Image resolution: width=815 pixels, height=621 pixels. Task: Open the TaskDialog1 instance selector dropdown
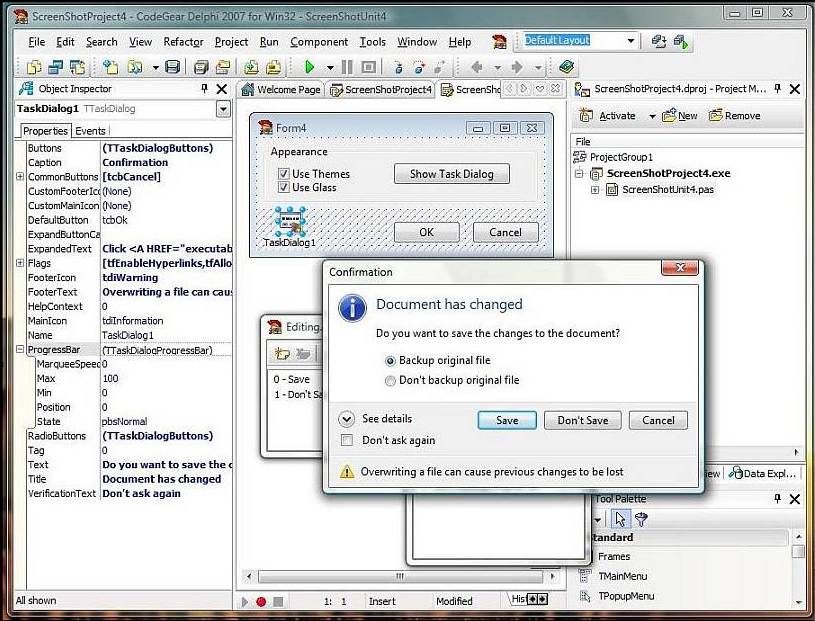point(223,109)
